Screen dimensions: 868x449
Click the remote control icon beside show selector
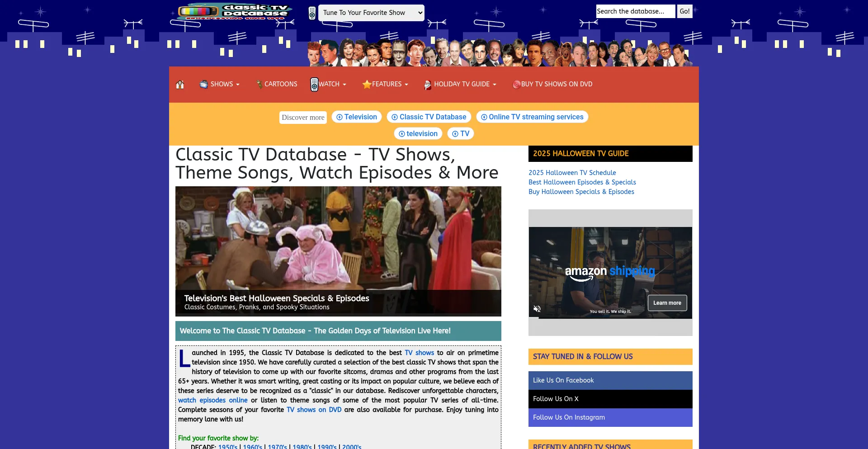[x=312, y=13]
